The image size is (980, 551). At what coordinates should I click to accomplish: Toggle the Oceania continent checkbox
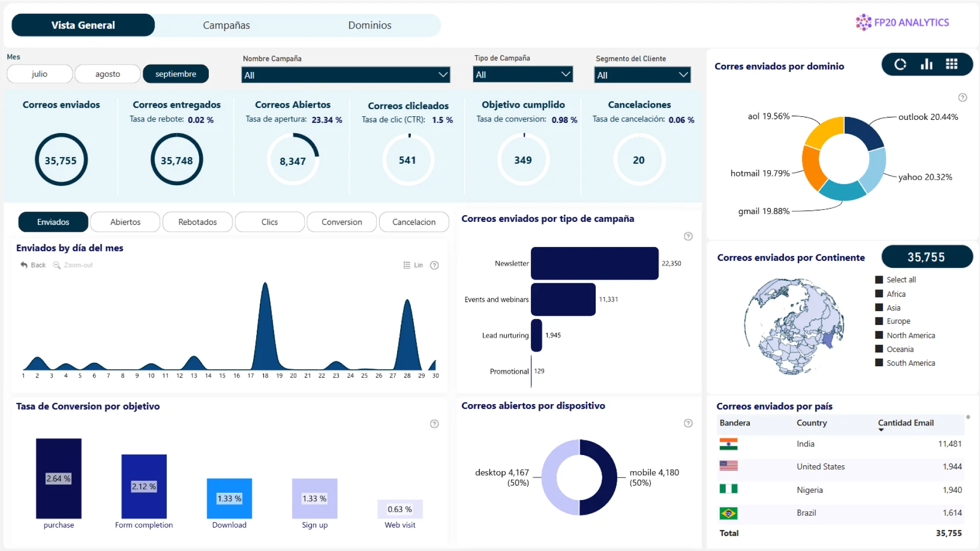click(879, 349)
